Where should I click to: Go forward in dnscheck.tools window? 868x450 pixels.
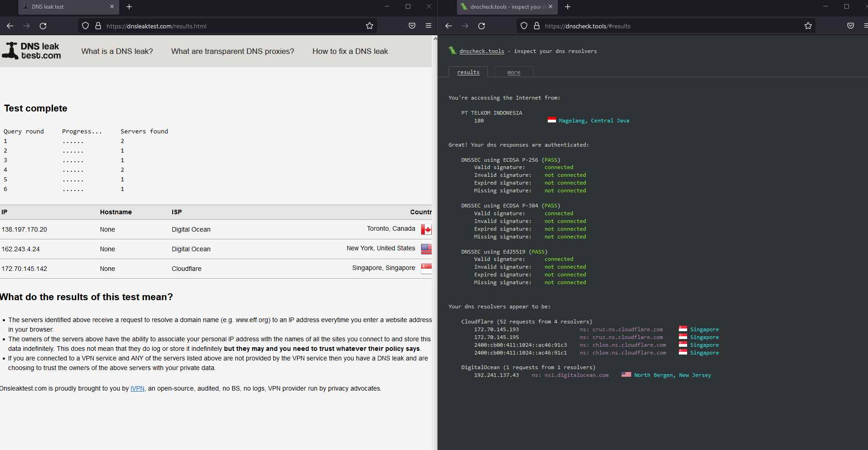465,26
